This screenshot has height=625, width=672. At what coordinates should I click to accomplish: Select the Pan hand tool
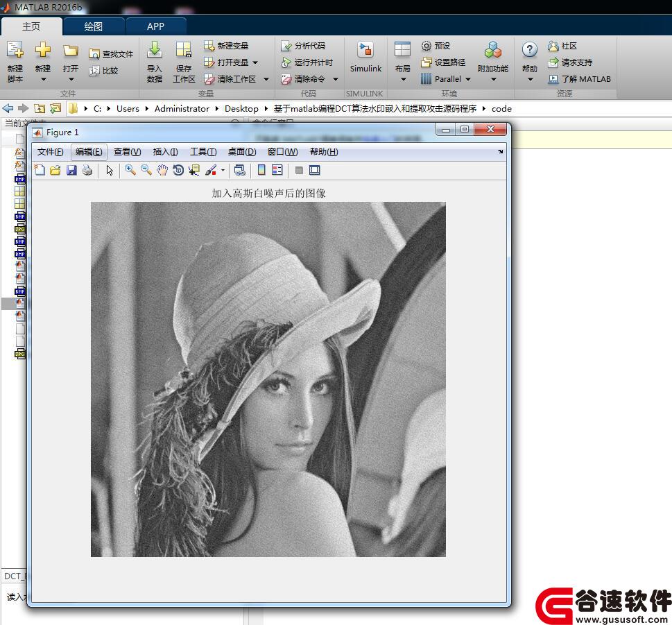click(162, 170)
